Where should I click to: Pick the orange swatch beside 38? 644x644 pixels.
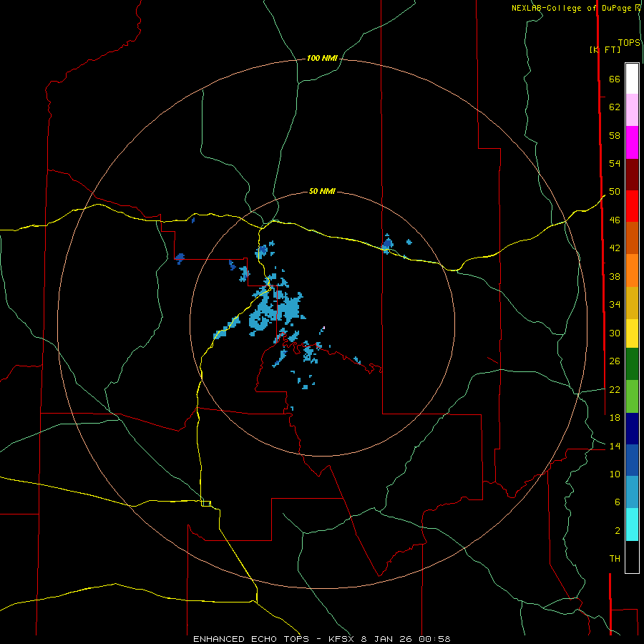point(632,270)
